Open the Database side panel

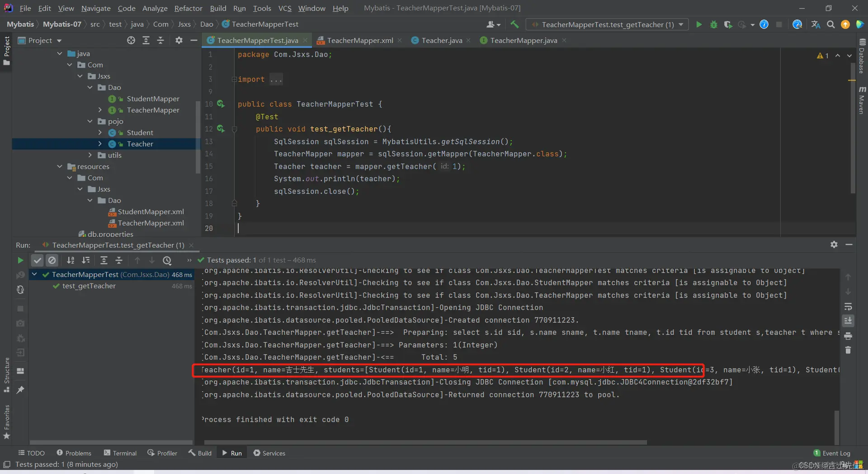tap(862, 56)
